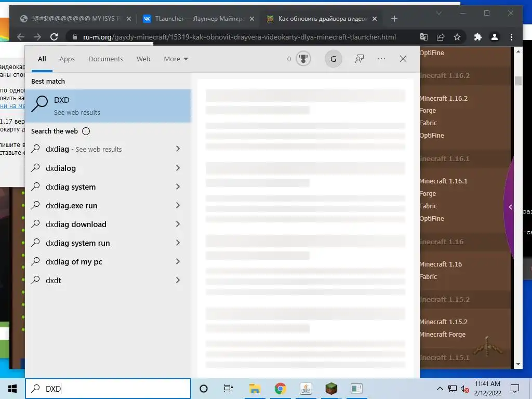Select the dxdialog suggestion

tap(108, 168)
